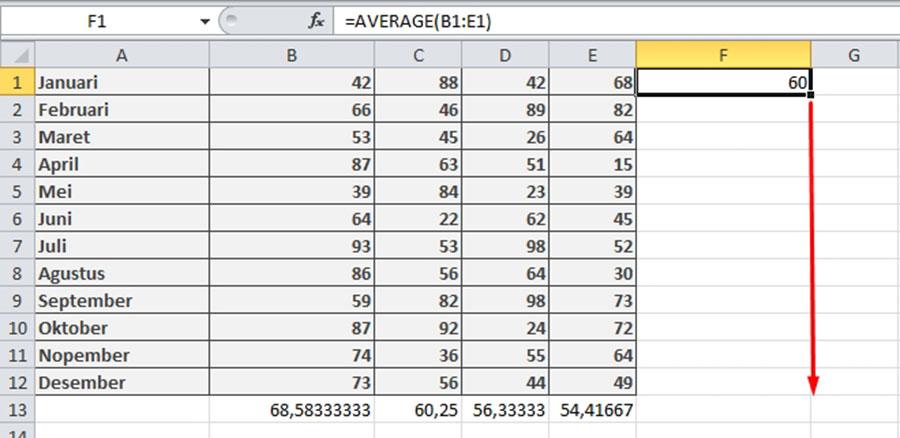Click the formula bar with =AVERAGE(B1:E1)
The height and width of the screenshot is (438, 900).
click(600, 21)
